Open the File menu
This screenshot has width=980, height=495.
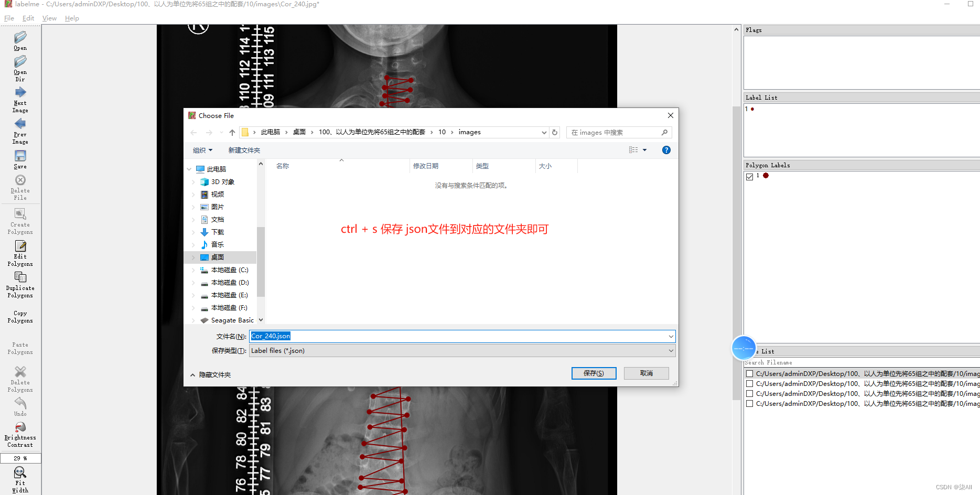pyautogui.click(x=9, y=18)
